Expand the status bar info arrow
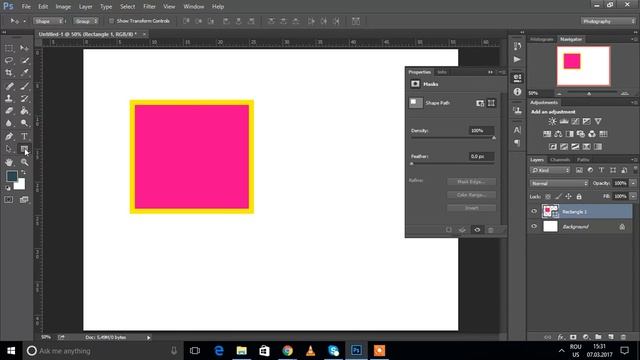This screenshot has width=640, height=360. tap(149, 338)
